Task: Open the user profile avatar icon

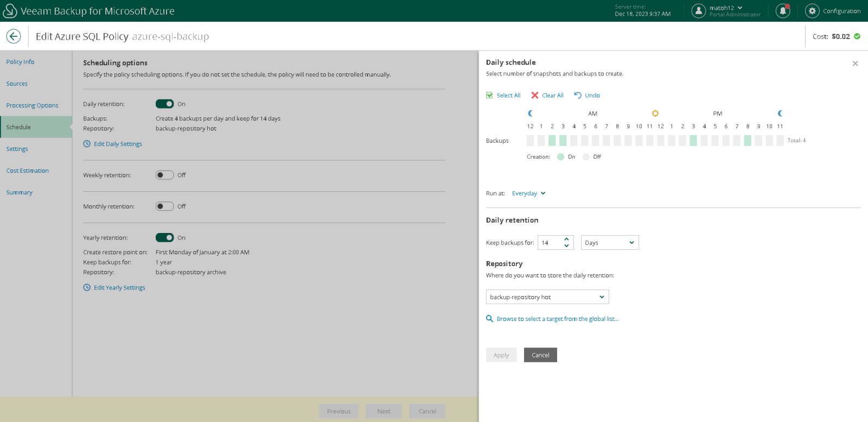Action: tap(699, 11)
